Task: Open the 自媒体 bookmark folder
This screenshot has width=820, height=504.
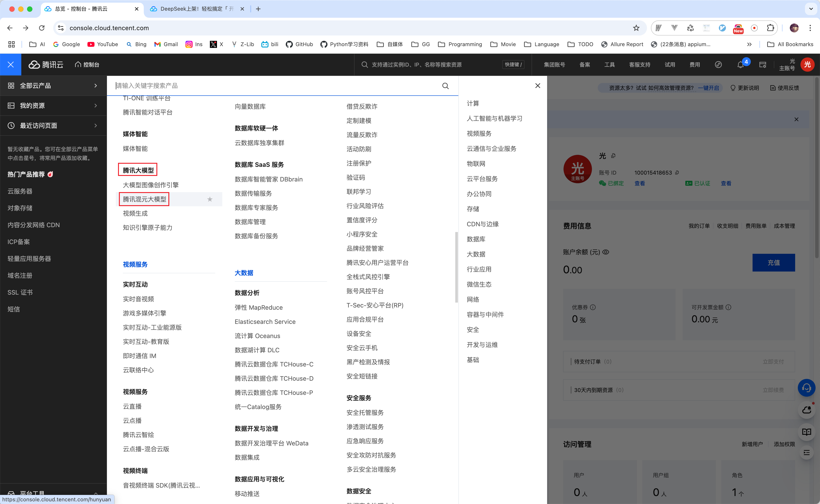Action: pos(390,44)
